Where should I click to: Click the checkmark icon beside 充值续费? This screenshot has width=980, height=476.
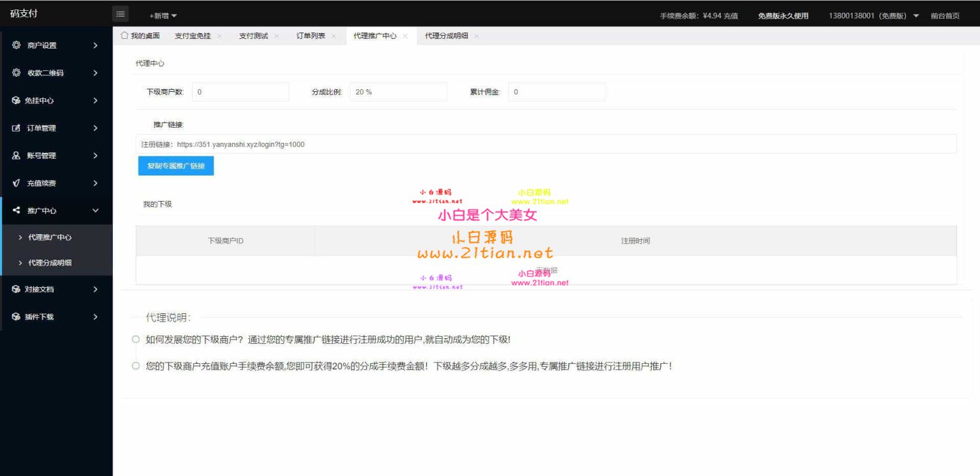(17, 183)
